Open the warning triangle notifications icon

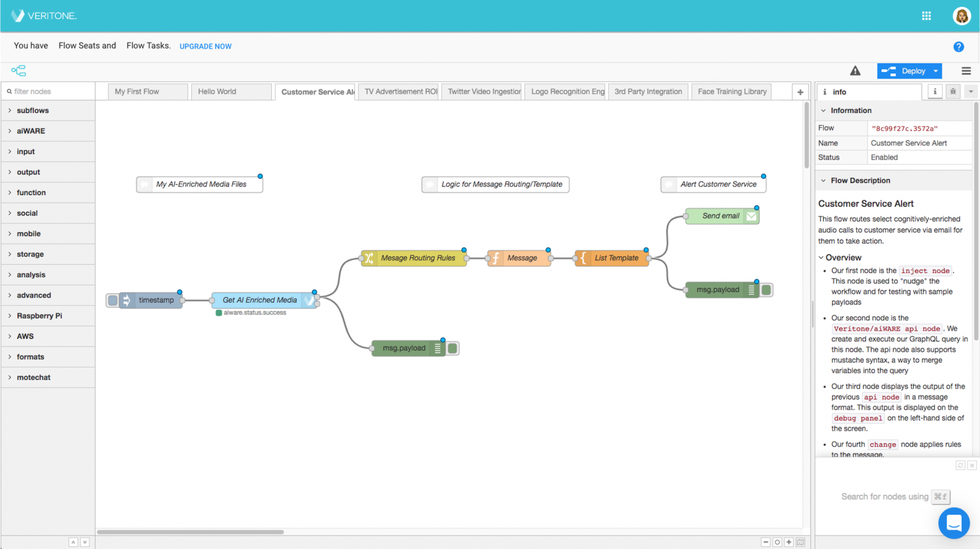[x=855, y=71]
